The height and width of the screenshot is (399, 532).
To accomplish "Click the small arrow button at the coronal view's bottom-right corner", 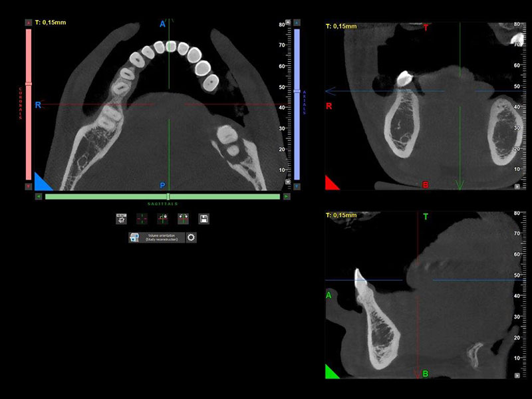I will click(517, 187).
